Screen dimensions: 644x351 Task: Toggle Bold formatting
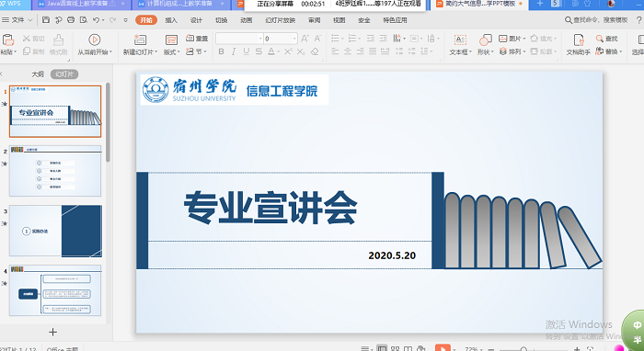tap(222, 51)
